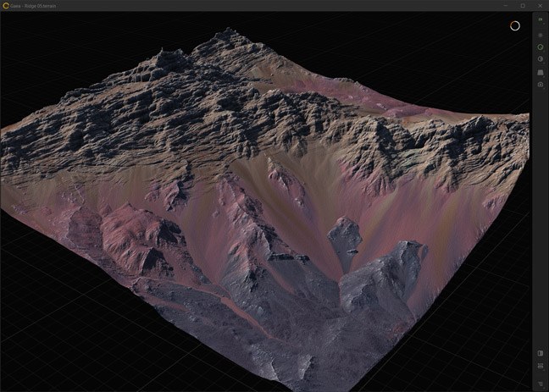Click the white ring orientation gizmo
This screenshot has height=392, width=549.
click(514, 25)
